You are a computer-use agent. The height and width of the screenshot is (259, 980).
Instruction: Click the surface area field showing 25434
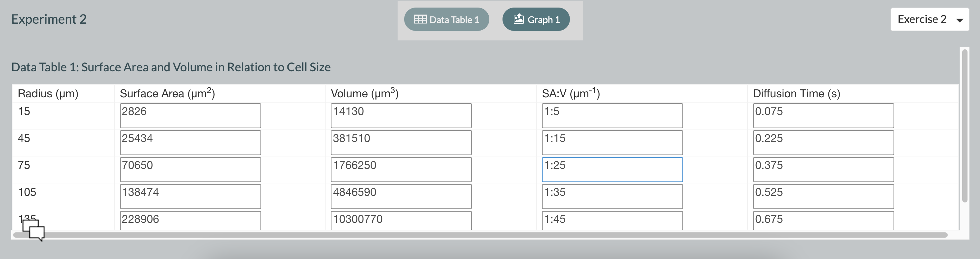click(190, 143)
